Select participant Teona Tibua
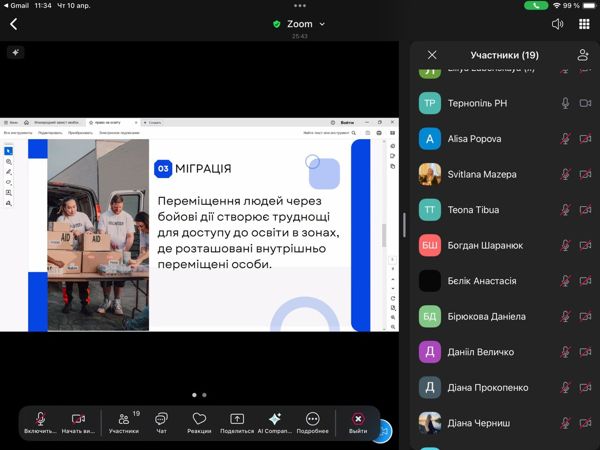 (504, 210)
